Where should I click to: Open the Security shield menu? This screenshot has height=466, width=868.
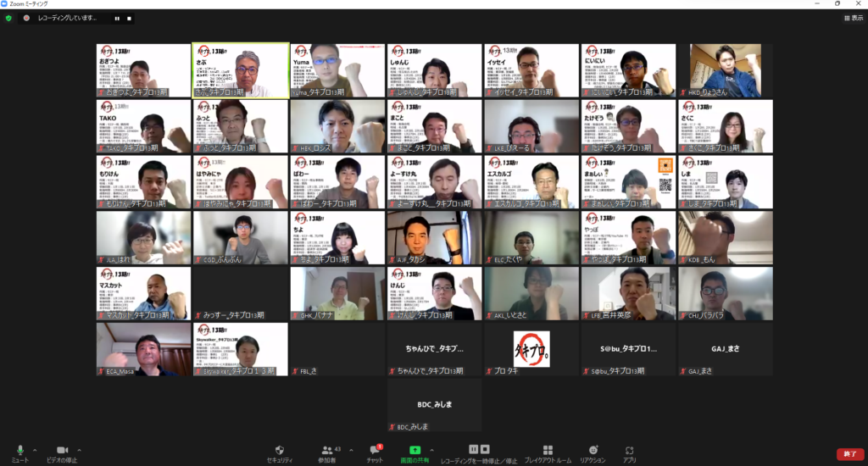(x=280, y=450)
